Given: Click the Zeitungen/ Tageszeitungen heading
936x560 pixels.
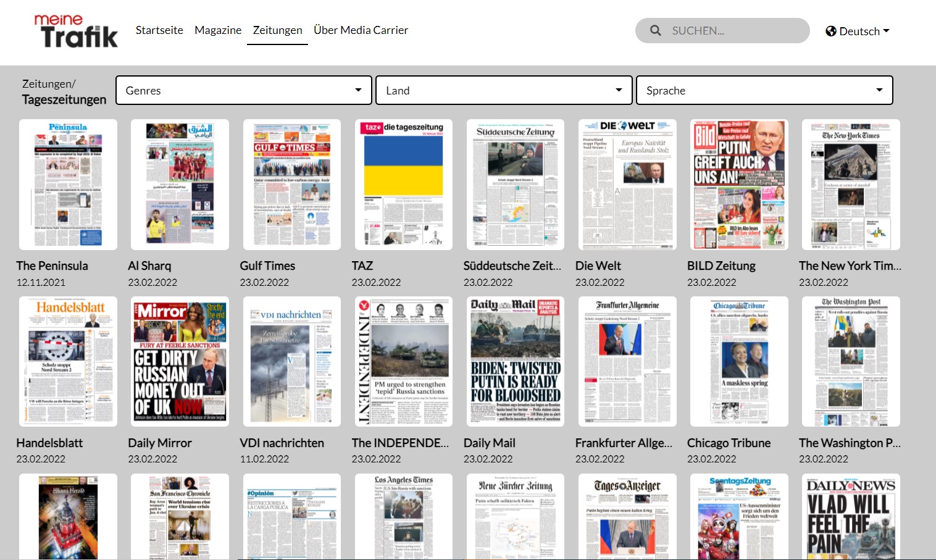Looking at the screenshot, I should (x=64, y=91).
